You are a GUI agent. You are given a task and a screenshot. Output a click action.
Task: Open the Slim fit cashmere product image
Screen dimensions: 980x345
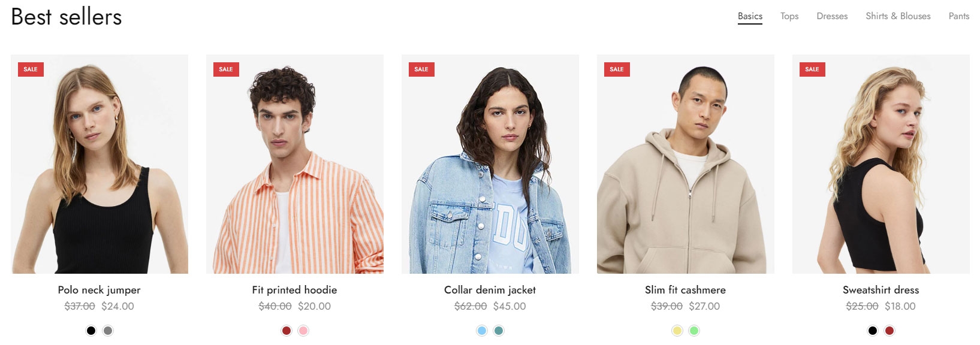coord(686,164)
